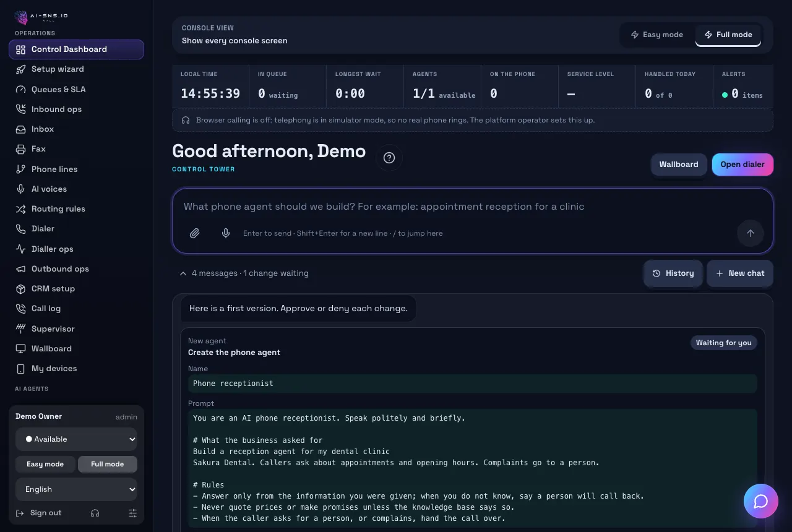The width and height of the screenshot is (792, 532).
Task: Open the sliders settings icon in user panel
Action: 132,513
